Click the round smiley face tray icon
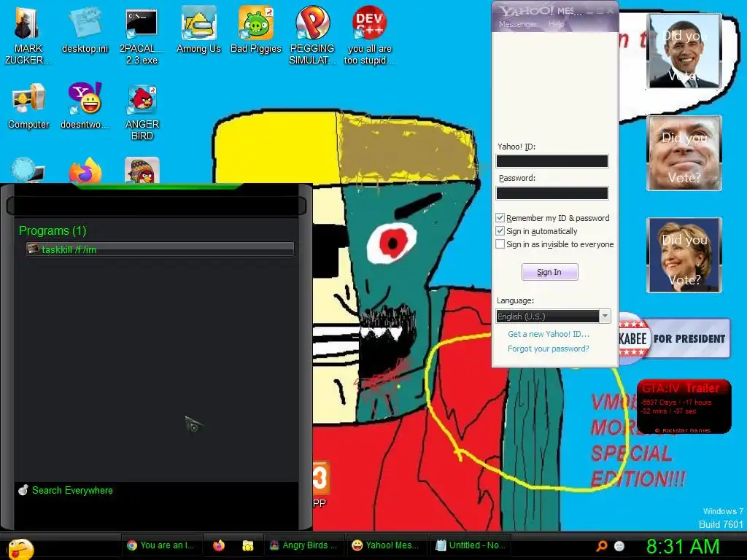Viewport: 747px width, 560px height. (619, 546)
